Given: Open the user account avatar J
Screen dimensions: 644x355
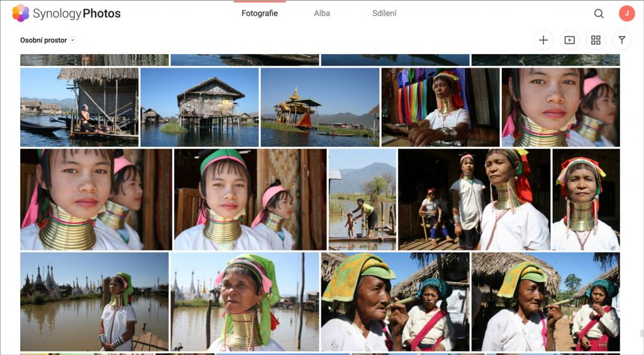Looking at the screenshot, I should click(x=626, y=14).
